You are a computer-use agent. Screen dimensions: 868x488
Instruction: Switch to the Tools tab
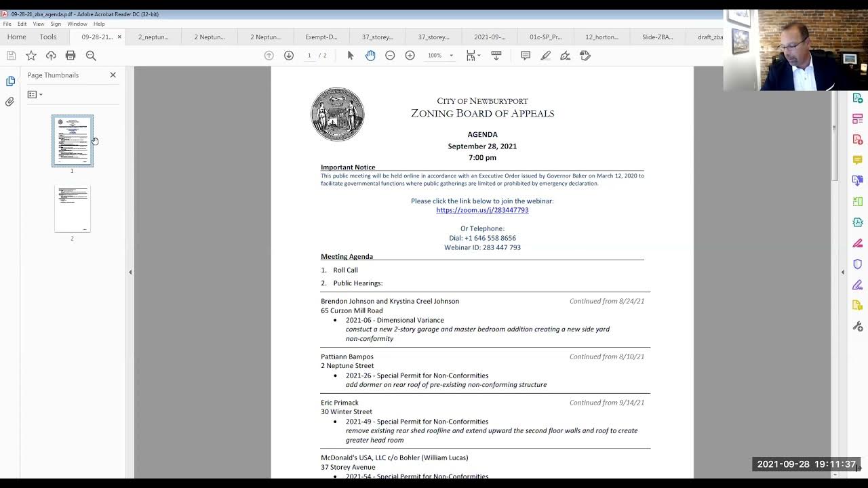tap(47, 37)
